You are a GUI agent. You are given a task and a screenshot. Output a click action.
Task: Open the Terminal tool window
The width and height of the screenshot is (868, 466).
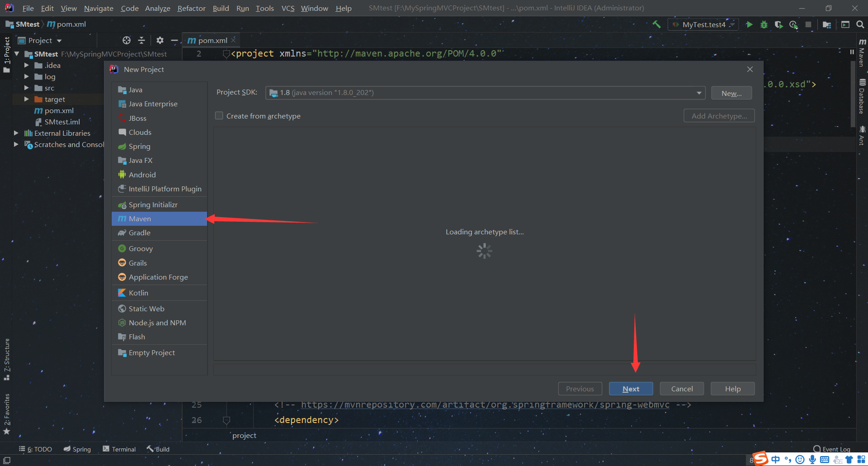pyautogui.click(x=119, y=449)
